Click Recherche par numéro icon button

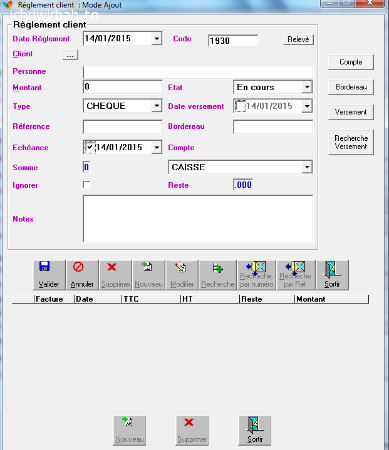(x=256, y=275)
